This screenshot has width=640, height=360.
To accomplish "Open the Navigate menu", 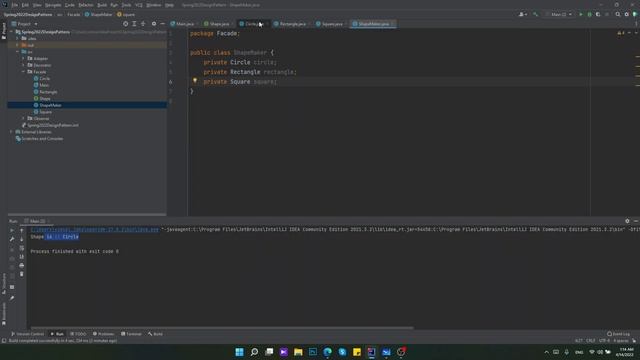I will click(53, 5).
